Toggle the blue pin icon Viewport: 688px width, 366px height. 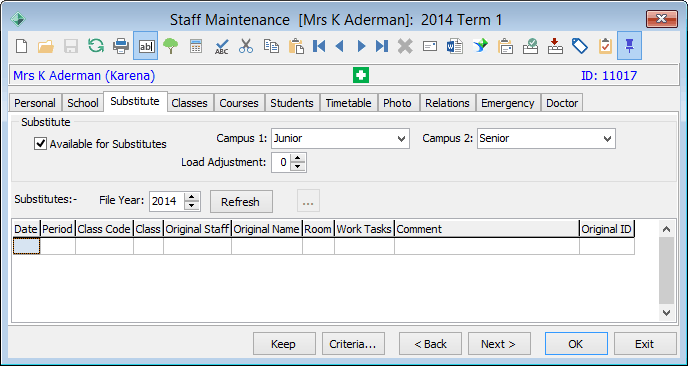coord(630,46)
